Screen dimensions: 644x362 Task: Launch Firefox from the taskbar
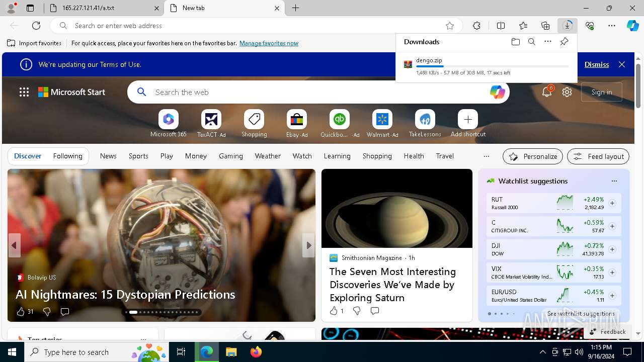click(x=256, y=352)
